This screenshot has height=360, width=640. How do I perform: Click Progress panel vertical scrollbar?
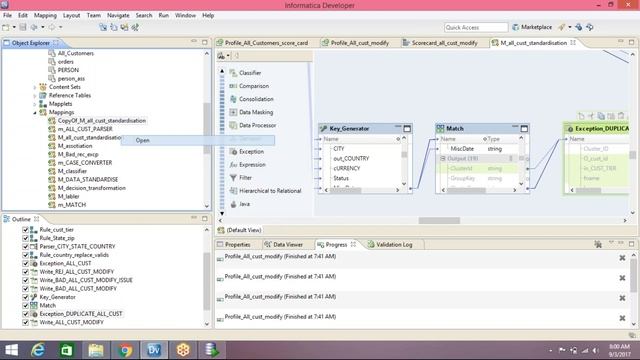tap(633, 276)
